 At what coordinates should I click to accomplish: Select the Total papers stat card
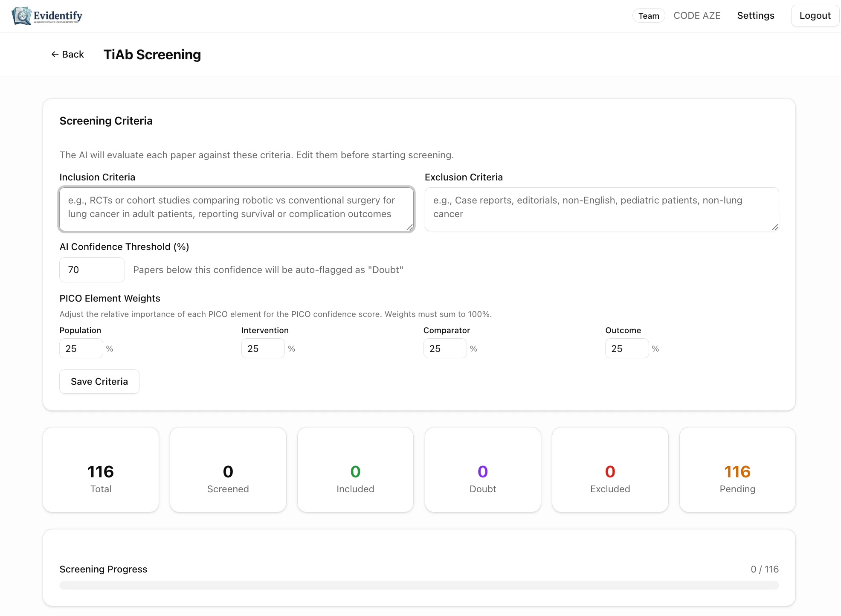coord(101,470)
